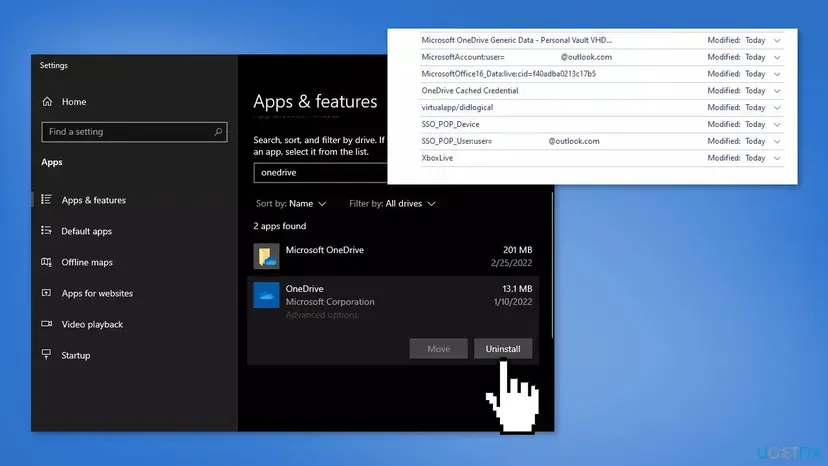Click the Home icon in Settings sidebar
This screenshot has width=828, height=466.
coord(47,101)
